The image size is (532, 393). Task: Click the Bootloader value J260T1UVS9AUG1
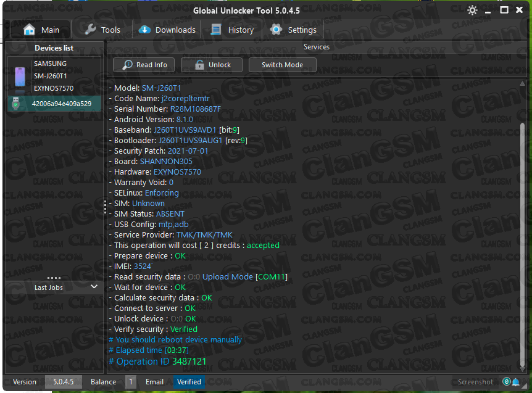point(191,141)
